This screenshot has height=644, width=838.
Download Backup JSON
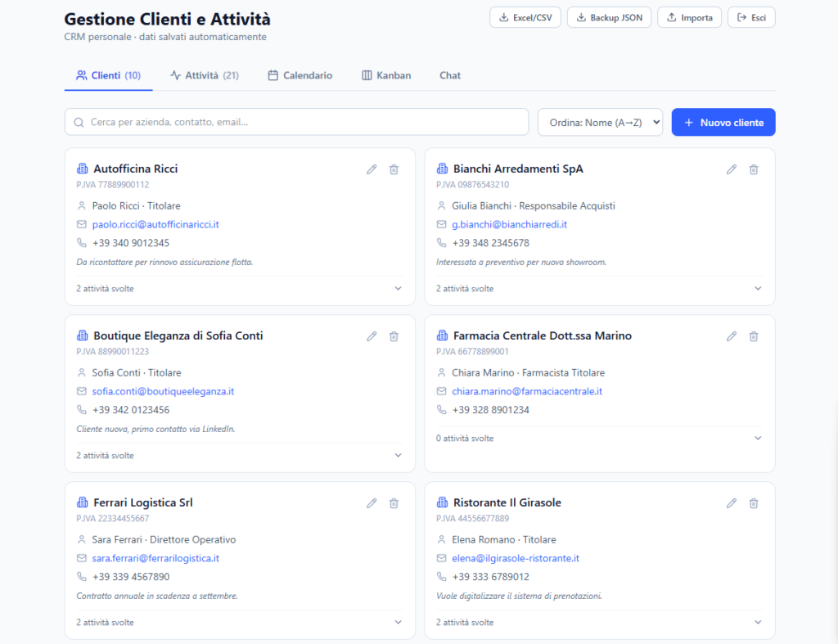pos(609,18)
